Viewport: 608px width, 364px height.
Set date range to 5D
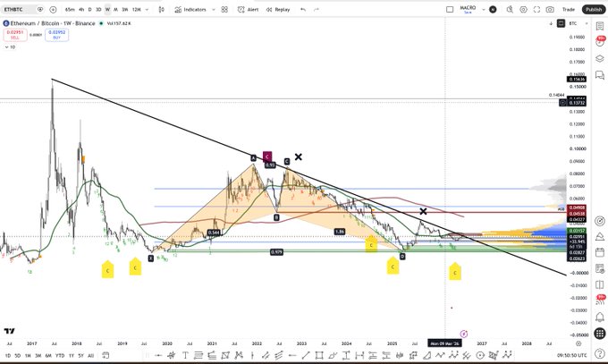click(x=18, y=355)
